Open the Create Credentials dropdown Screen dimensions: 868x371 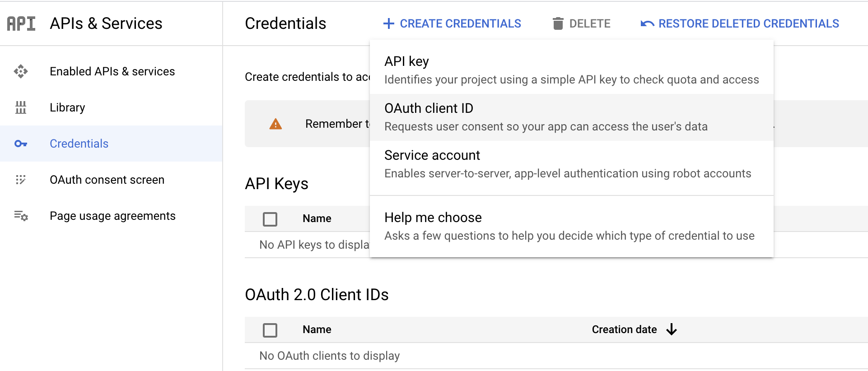click(452, 23)
